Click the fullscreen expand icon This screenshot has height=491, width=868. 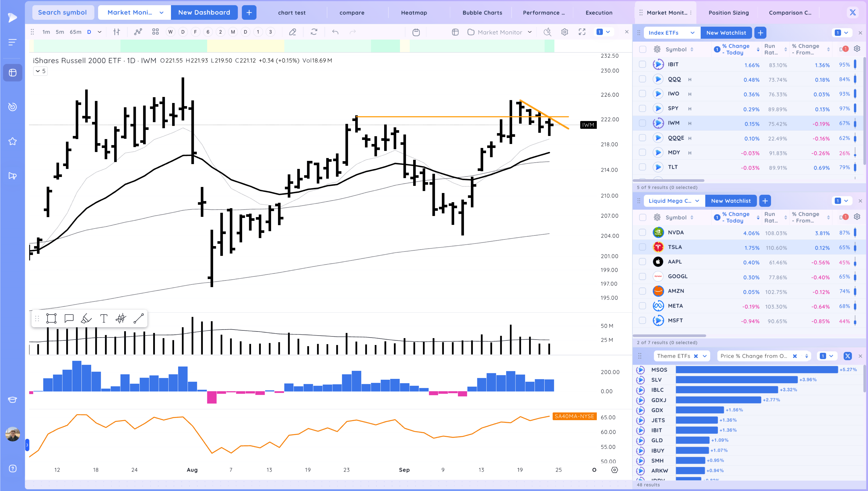[x=582, y=32]
